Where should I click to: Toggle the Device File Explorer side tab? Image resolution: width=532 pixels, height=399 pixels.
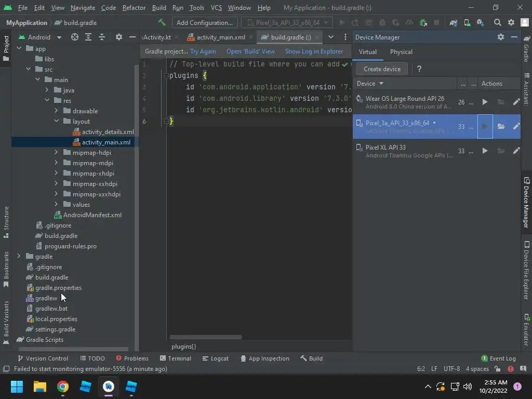click(x=526, y=270)
